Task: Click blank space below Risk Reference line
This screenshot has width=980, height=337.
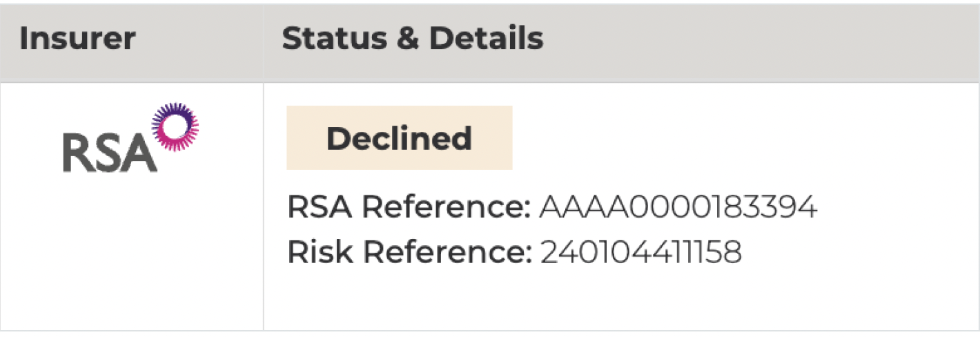Action: [x=552, y=300]
